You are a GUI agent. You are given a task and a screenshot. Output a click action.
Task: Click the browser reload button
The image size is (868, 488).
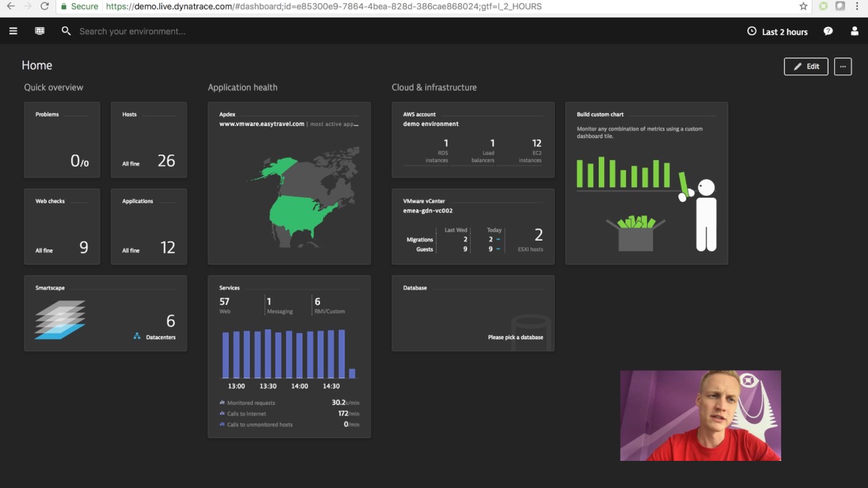[x=45, y=6]
